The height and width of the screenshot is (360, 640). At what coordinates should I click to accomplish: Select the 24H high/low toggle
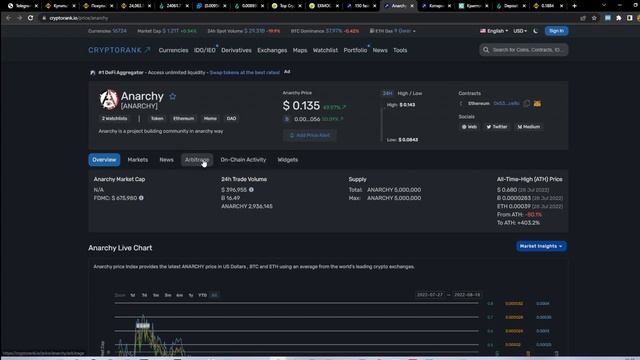pos(387,93)
